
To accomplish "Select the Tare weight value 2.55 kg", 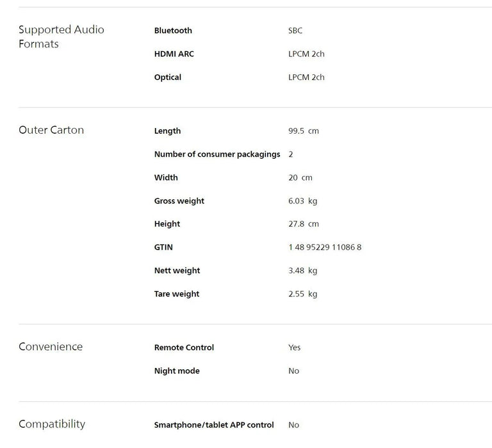I will [x=302, y=294].
